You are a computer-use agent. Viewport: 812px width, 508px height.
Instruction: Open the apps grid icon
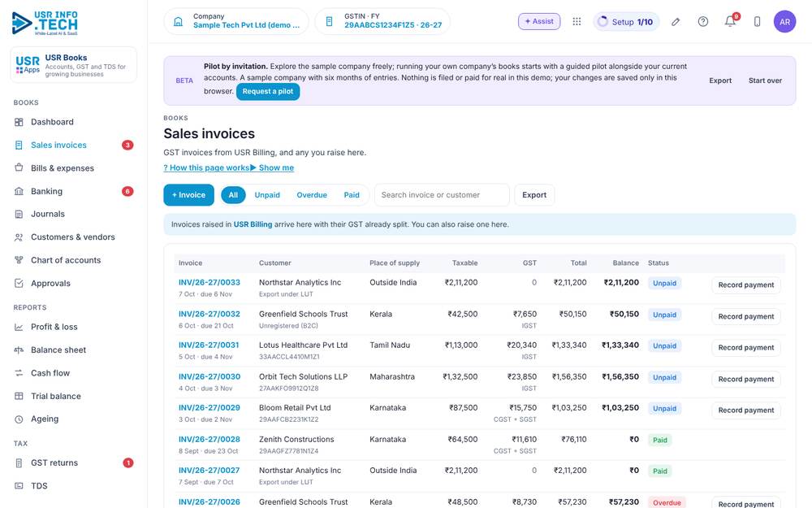click(577, 22)
